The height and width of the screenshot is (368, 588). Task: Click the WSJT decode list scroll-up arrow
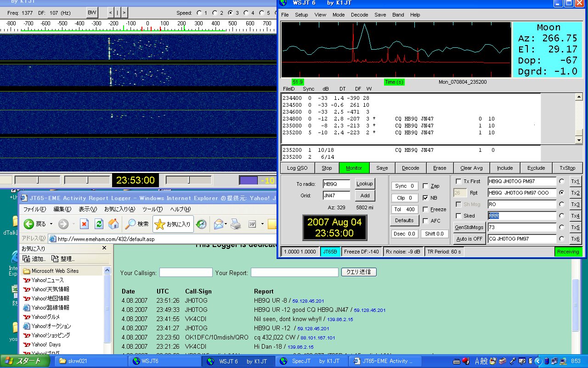579,97
